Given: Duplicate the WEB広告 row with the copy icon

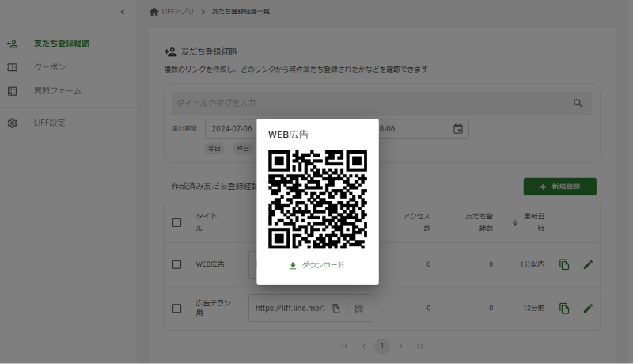Looking at the screenshot, I should click(x=564, y=264).
